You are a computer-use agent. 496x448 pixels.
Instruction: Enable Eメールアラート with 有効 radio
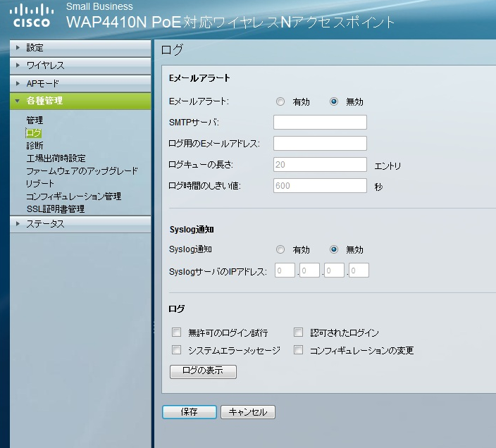tap(280, 101)
